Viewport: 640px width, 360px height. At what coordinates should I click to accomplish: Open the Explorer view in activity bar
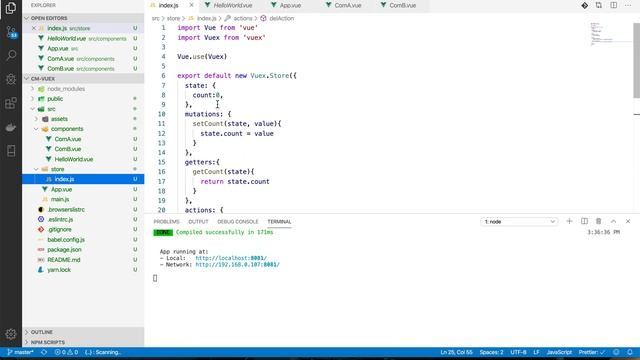tap(11, 8)
